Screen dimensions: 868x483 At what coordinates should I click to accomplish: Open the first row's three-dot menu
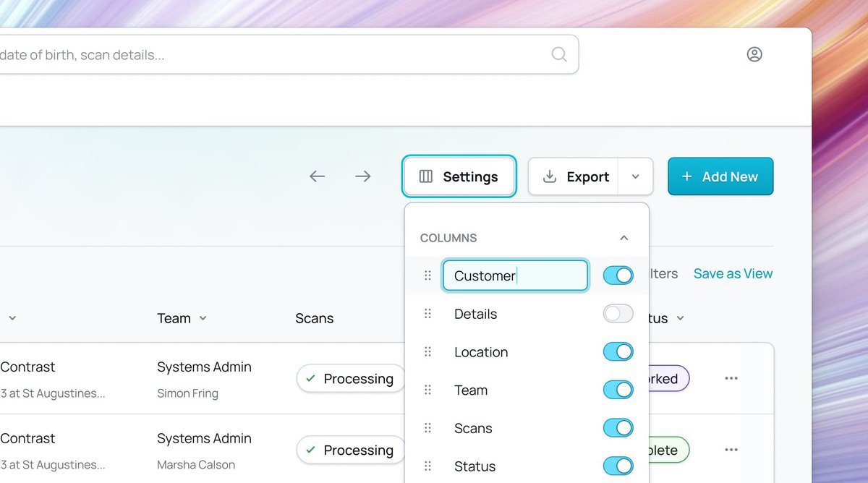731,378
